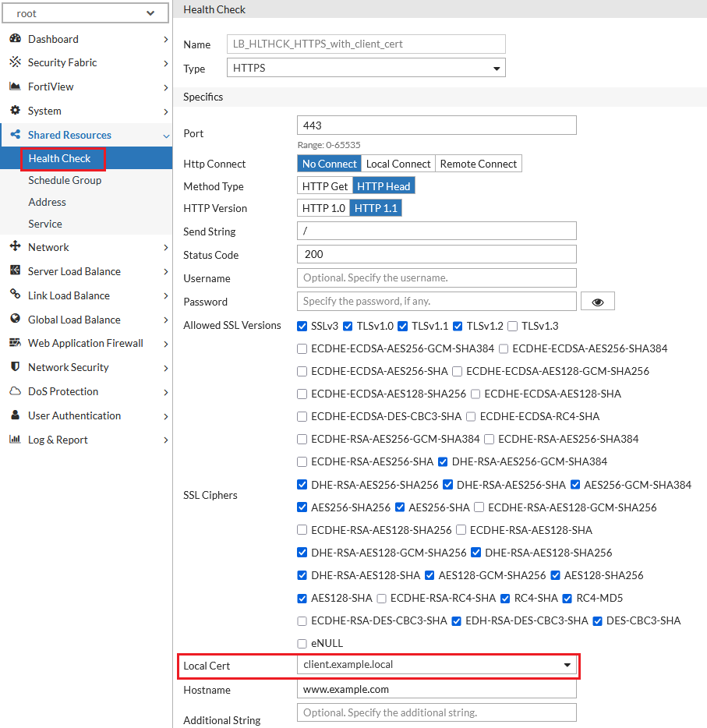Expand the FortiView chevron
707x728 pixels.
(x=166, y=87)
